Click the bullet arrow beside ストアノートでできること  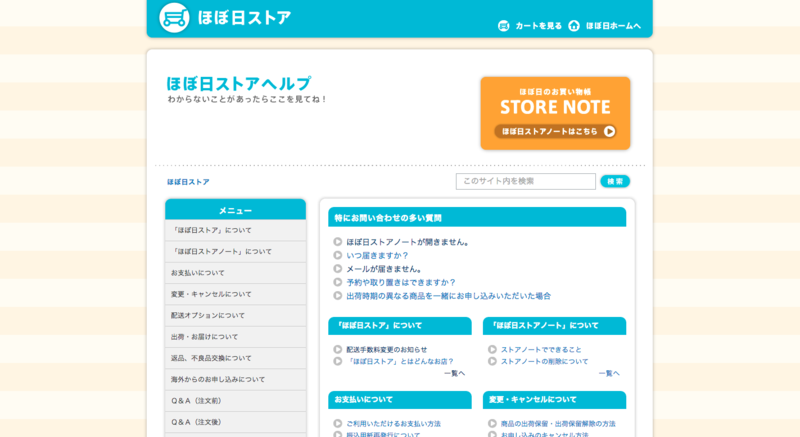click(492, 349)
